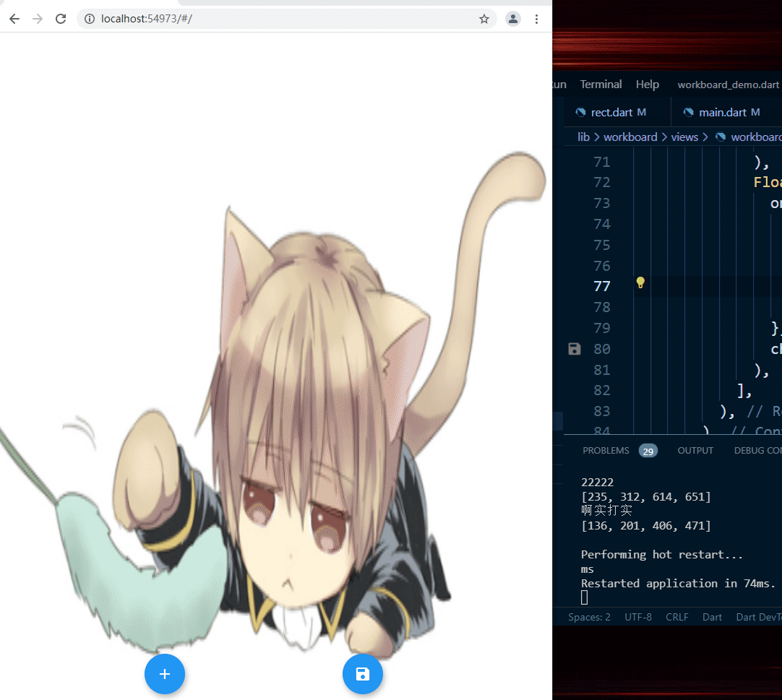782x700 pixels.
Task: Click the views breadcrumb segment
Action: tap(684, 137)
